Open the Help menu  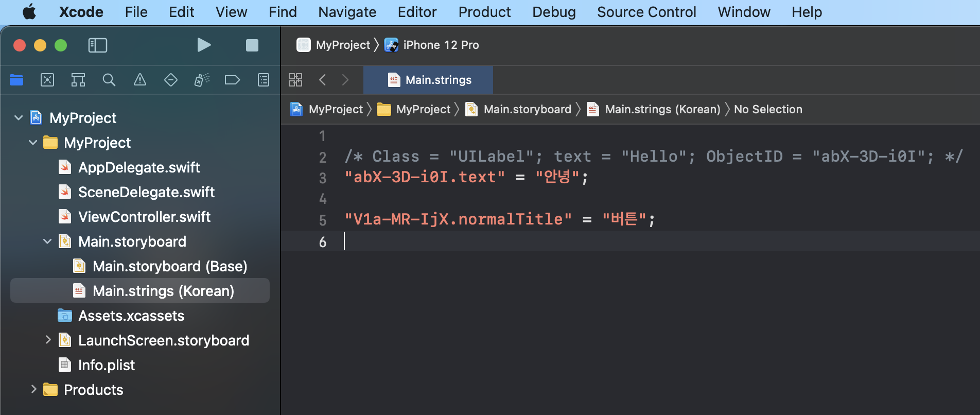[x=807, y=12]
